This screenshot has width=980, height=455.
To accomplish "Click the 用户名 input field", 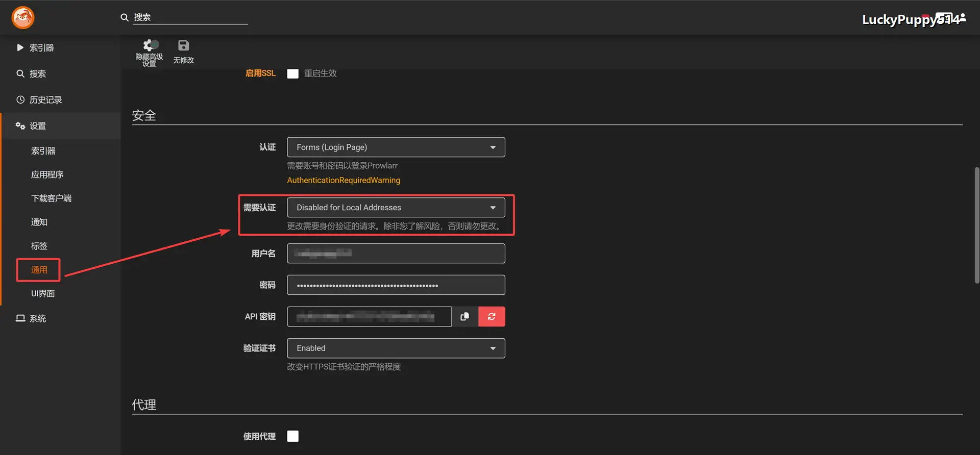I will [396, 254].
